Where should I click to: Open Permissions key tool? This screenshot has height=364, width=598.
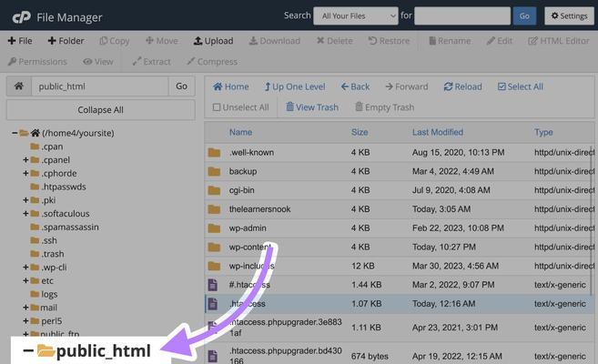click(x=37, y=61)
